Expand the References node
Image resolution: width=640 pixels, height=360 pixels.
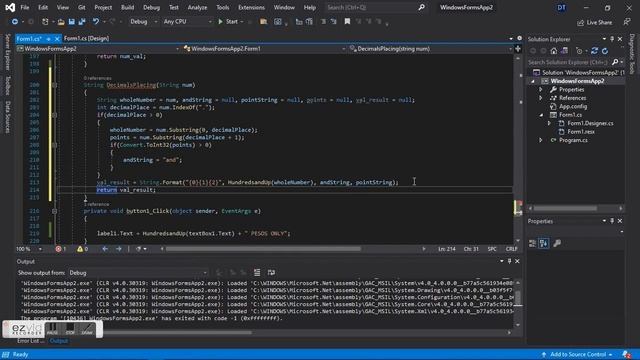(541, 98)
